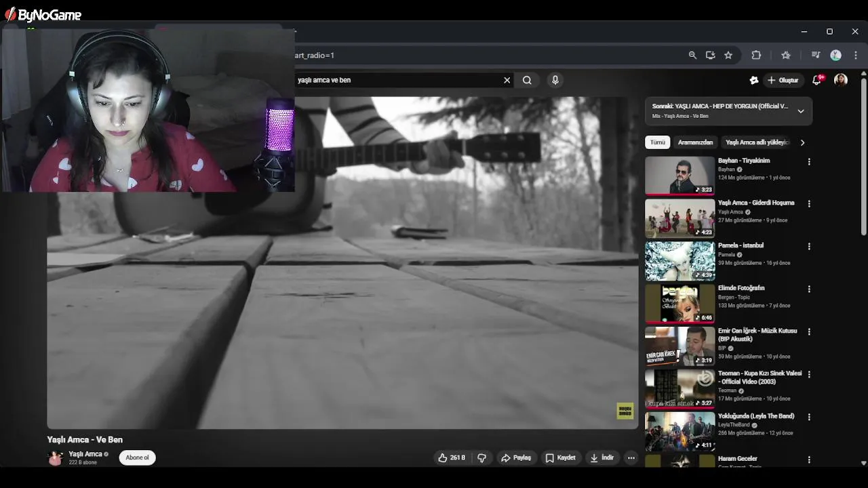The image size is (868, 488).
Task: Expand the Sonraki mix playlist panel
Action: (801, 111)
